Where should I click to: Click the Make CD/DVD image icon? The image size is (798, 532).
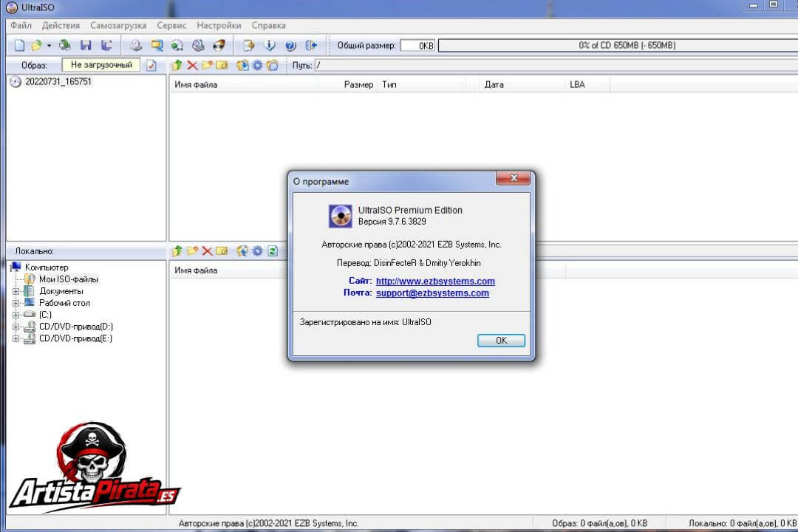pyautogui.click(x=135, y=45)
